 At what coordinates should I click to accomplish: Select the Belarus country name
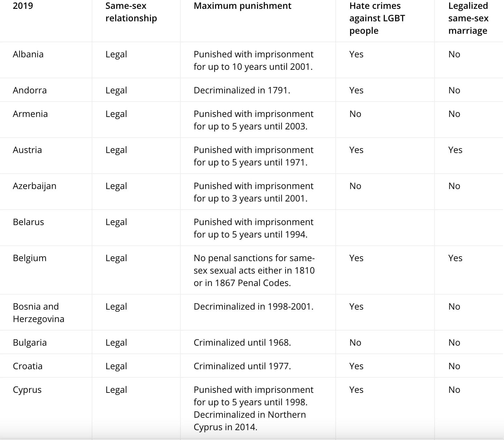(x=28, y=222)
